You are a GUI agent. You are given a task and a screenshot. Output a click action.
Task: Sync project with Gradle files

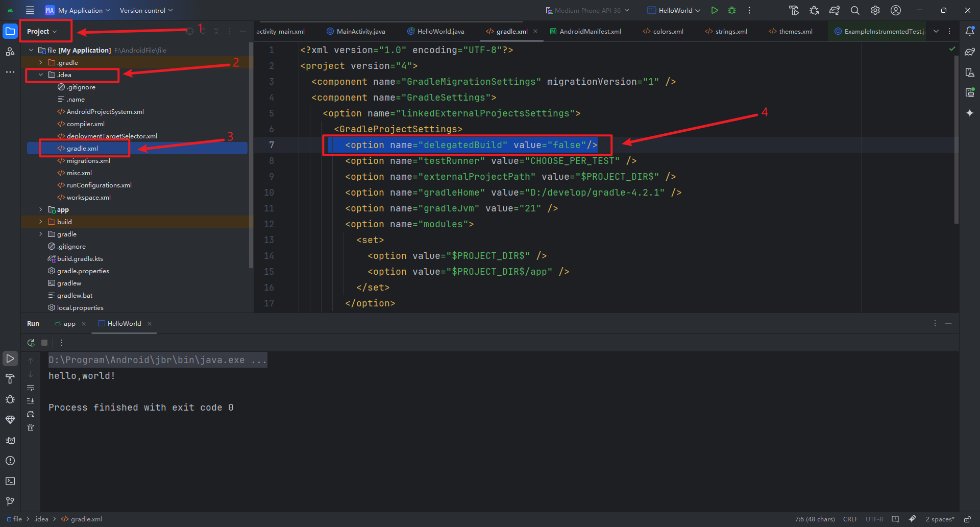pyautogui.click(x=835, y=10)
